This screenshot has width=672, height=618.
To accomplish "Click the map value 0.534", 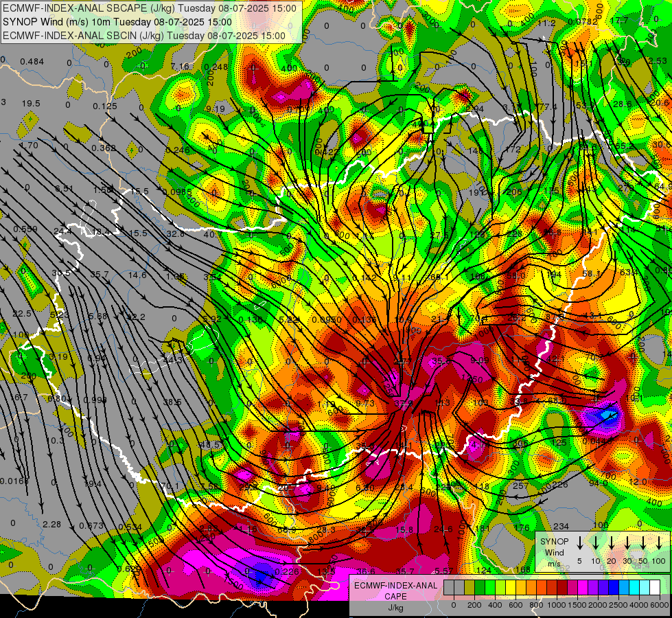I will (130, 527).
